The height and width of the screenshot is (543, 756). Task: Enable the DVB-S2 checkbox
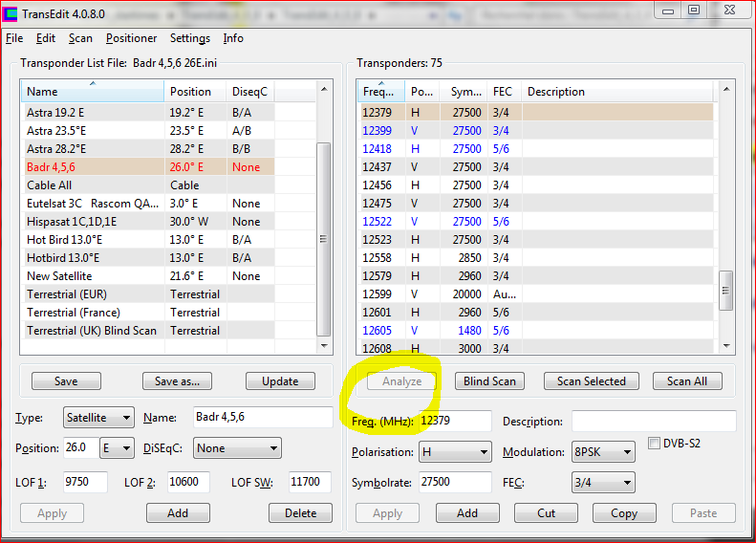click(x=654, y=444)
